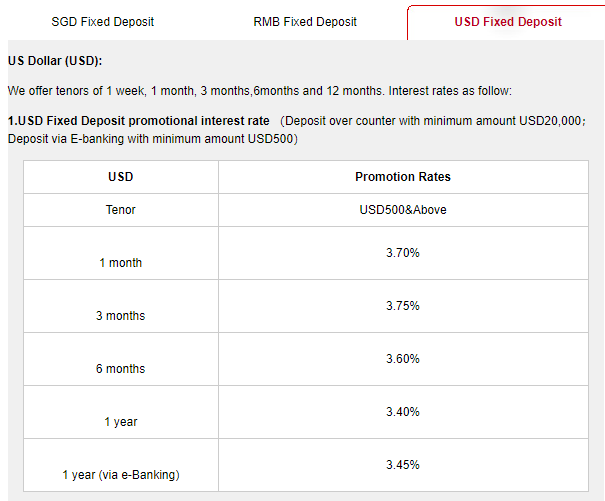Click the '1 month' tenor cell

(121, 263)
